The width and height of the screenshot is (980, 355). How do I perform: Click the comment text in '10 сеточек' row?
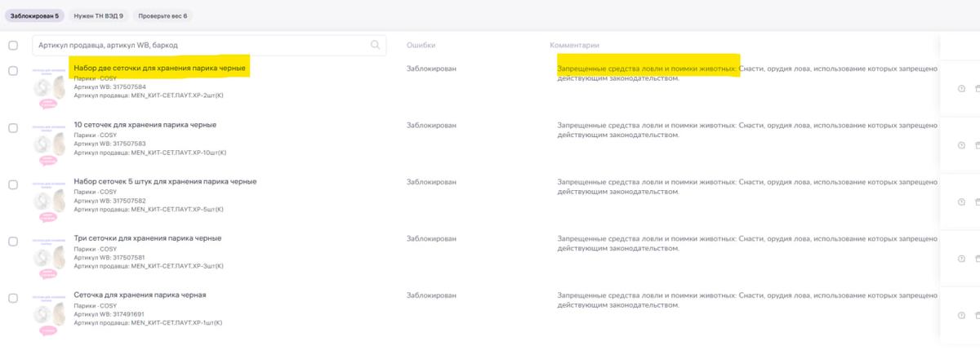pos(746,131)
